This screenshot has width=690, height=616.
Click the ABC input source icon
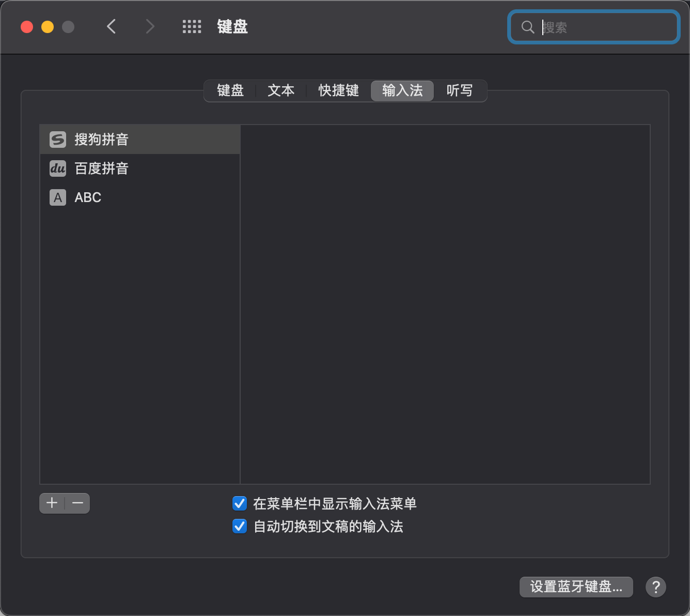coord(58,197)
